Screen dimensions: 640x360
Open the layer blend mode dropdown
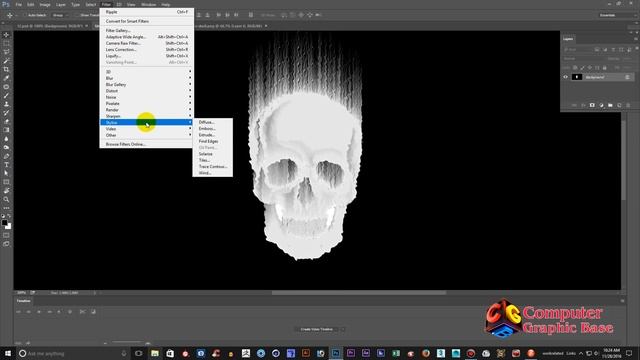(x=583, y=59)
